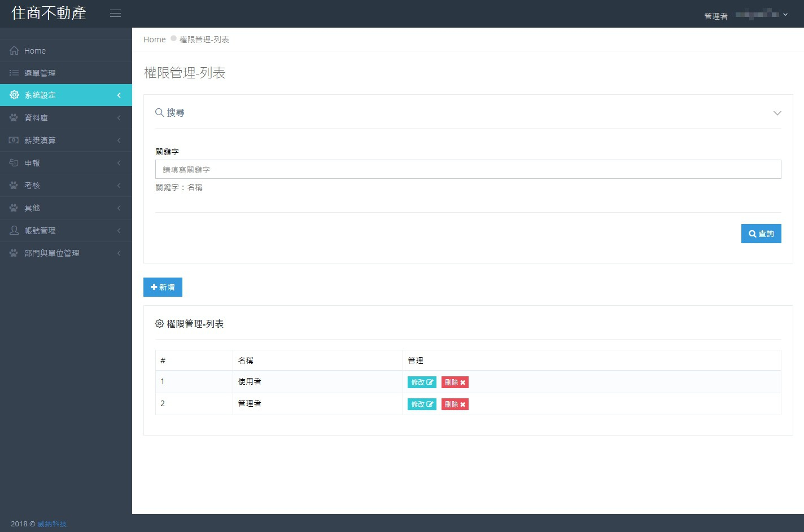
Task: Open 資料庫 via its sidebar icon
Action: click(x=14, y=117)
